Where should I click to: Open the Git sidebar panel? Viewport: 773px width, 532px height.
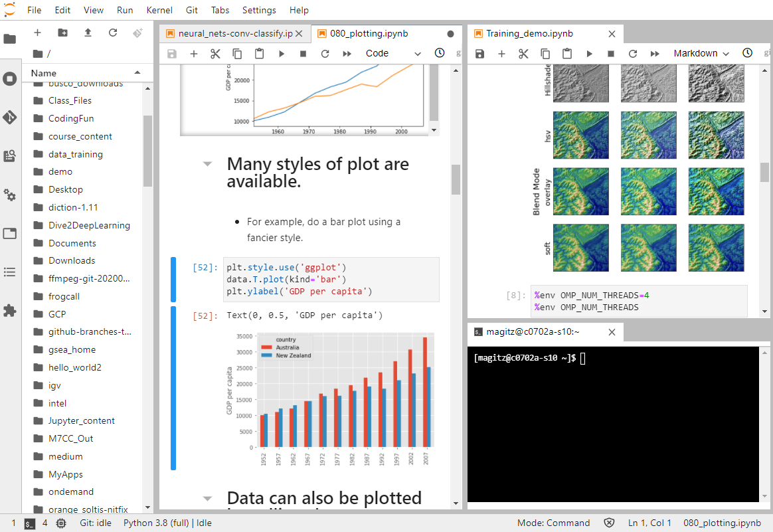(x=9, y=118)
